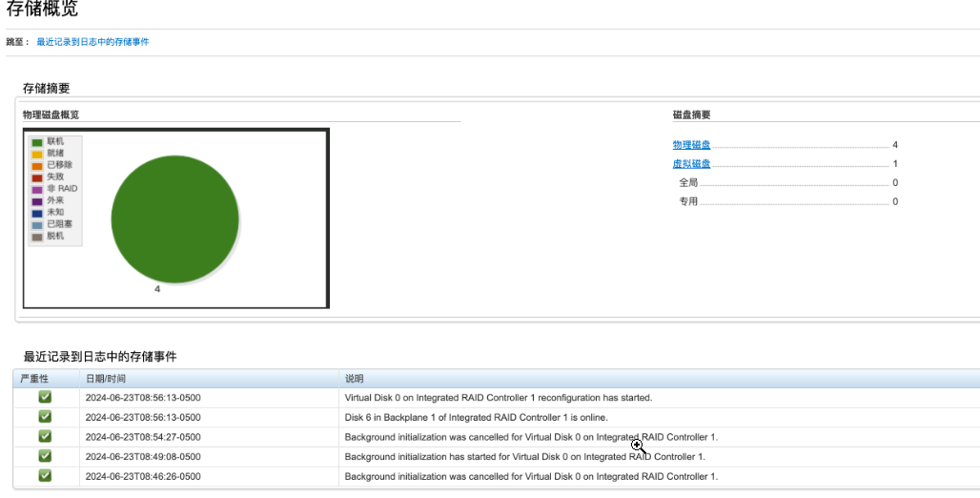This screenshot has height=498, width=980.
Task: Click the dark blue 未知 legend swatch
Action: pyautogui.click(x=37, y=214)
